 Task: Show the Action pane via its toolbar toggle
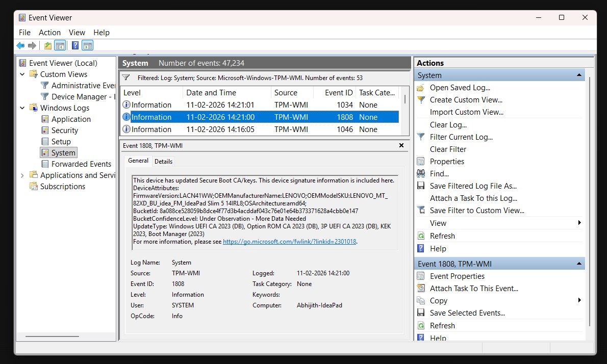point(87,45)
